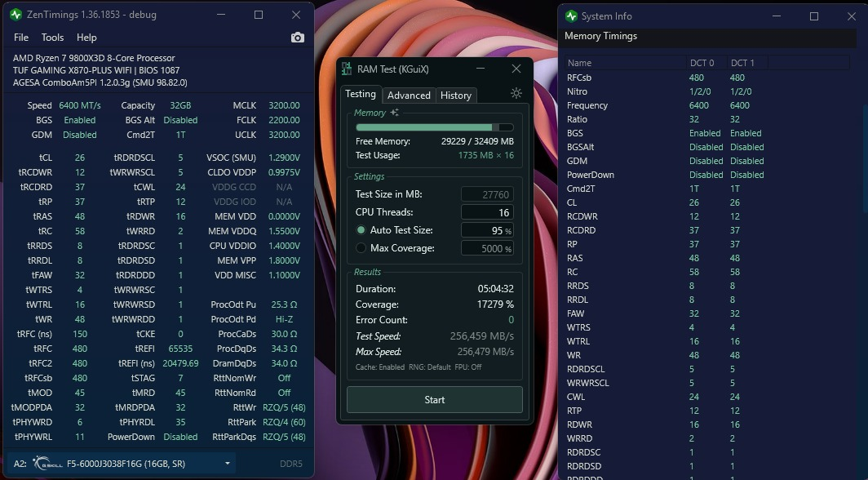Click the Name column header in System Info
The image size is (868, 480).
[626, 63]
